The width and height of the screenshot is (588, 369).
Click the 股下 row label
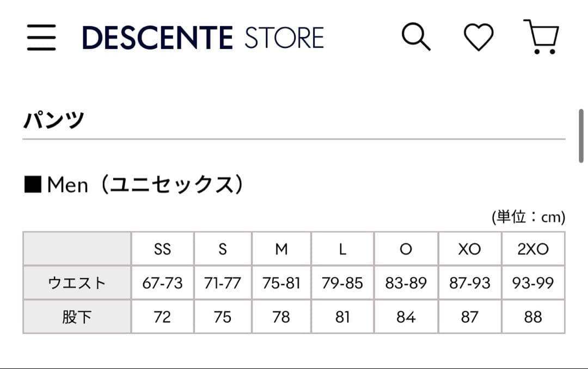pos(76,316)
